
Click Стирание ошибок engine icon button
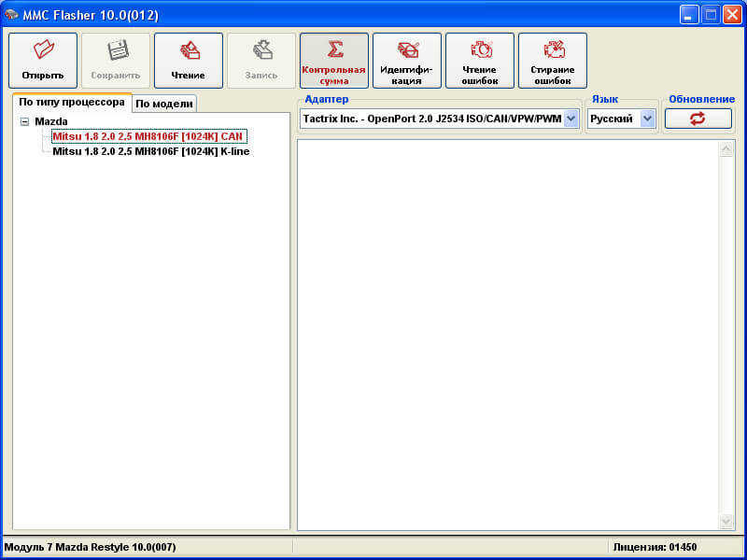(553, 61)
